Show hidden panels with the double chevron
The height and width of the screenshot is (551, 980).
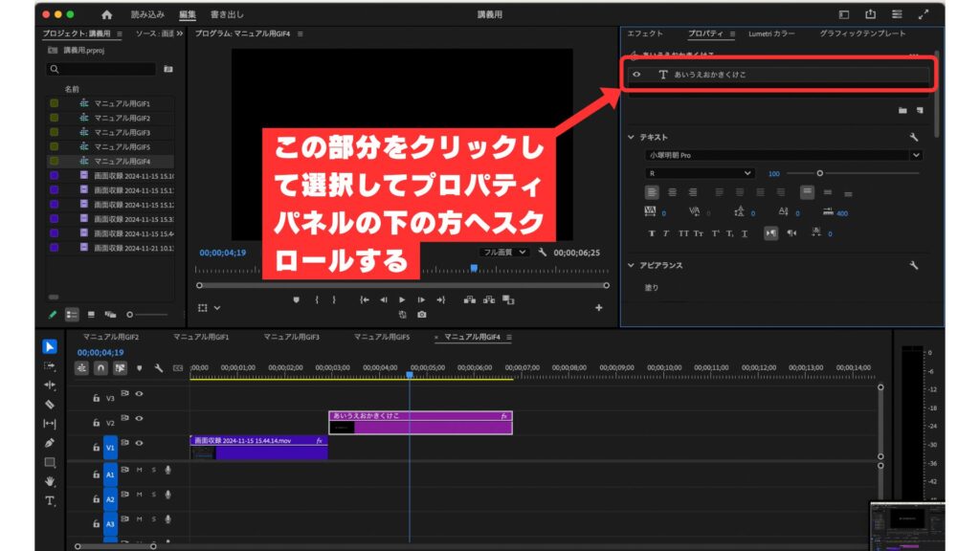pyautogui.click(x=180, y=33)
